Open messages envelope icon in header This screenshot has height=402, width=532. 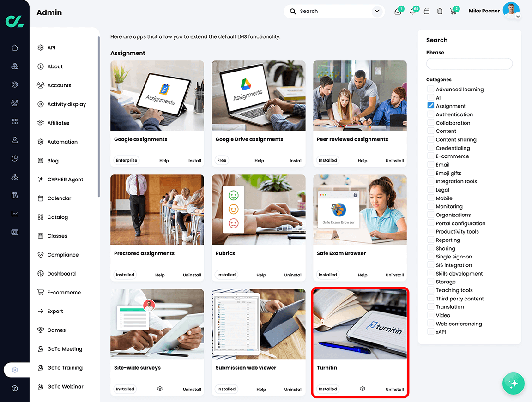tap(398, 12)
